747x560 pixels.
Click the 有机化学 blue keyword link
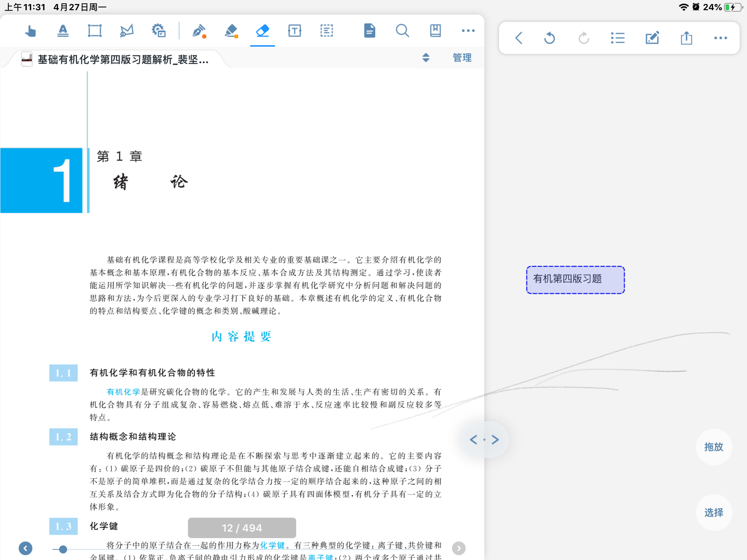(x=123, y=392)
